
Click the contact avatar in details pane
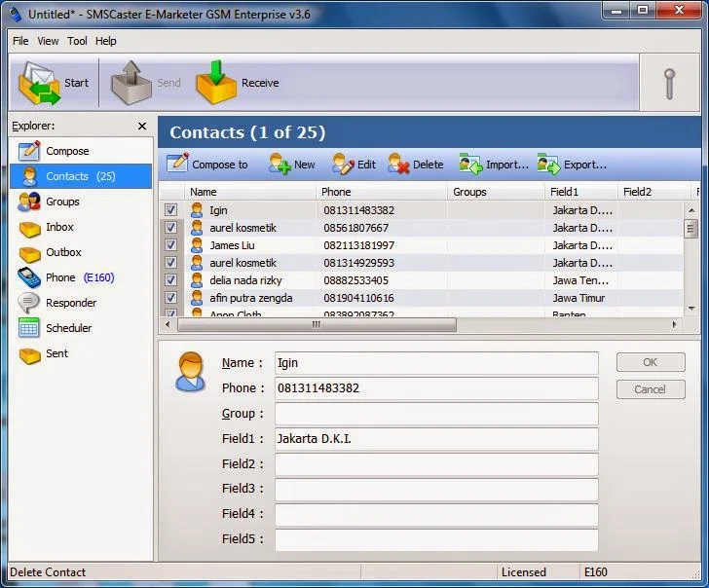(x=190, y=372)
